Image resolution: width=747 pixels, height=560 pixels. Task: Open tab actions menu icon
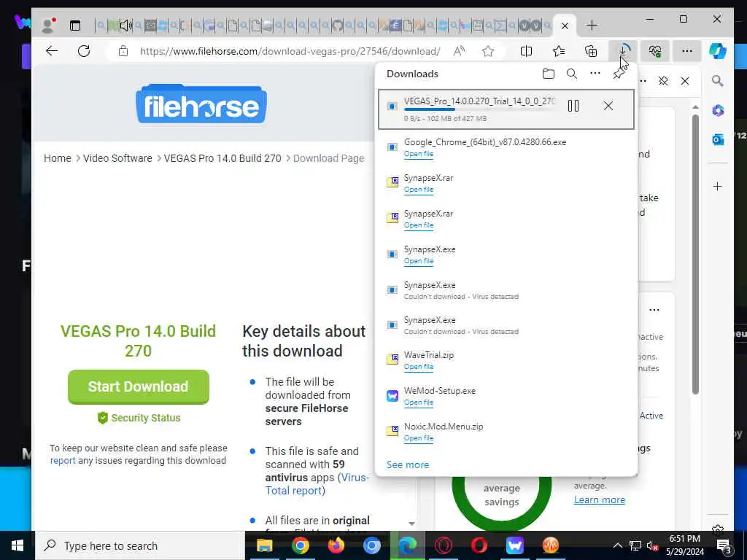click(75, 26)
